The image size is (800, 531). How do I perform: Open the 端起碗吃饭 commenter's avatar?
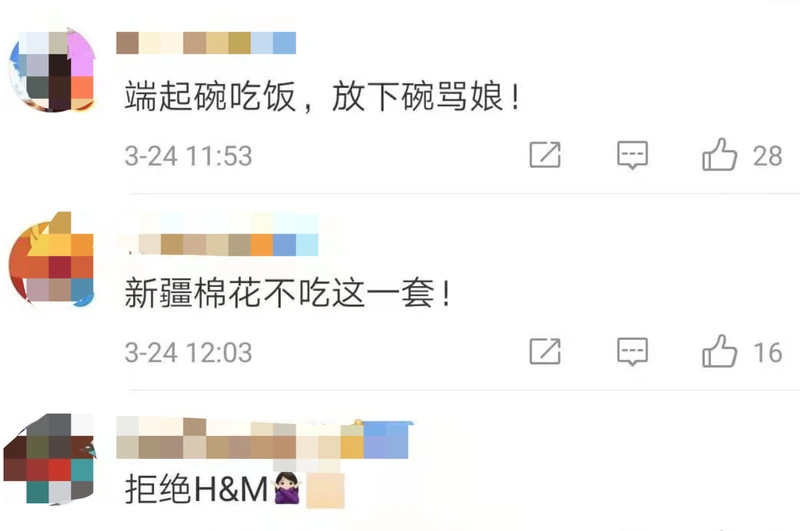[52, 70]
